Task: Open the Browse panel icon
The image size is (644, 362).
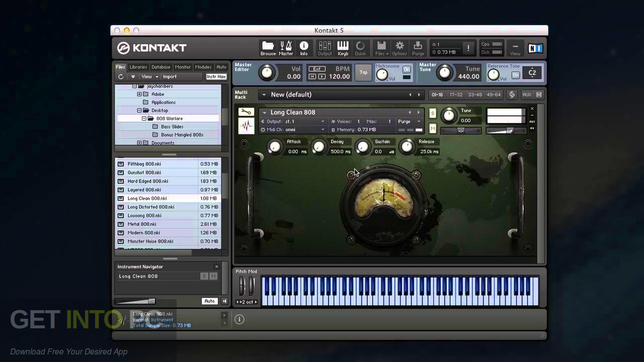Action: click(x=268, y=48)
